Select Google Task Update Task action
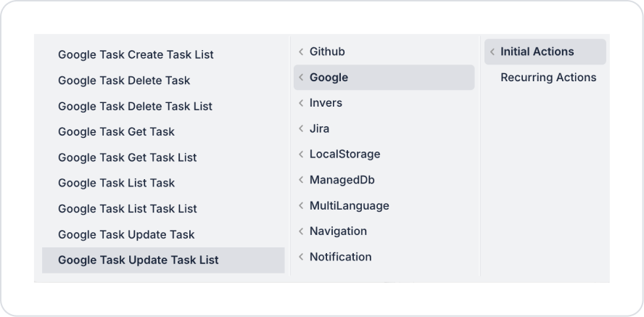Viewport: 644px width, 317px height. (126, 234)
